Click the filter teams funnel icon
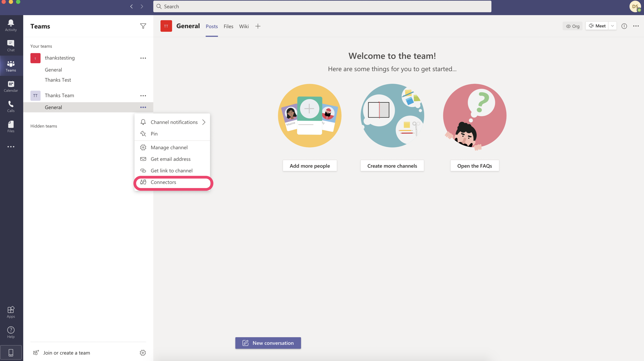Image resolution: width=644 pixels, height=361 pixels. pyautogui.click(x=143, y=26)
